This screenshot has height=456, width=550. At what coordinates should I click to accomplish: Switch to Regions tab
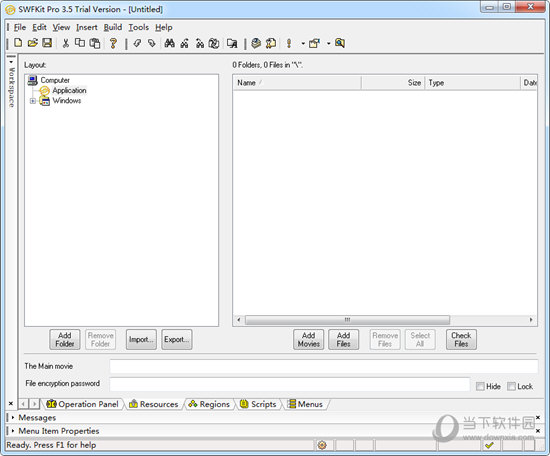pos(209,404)
